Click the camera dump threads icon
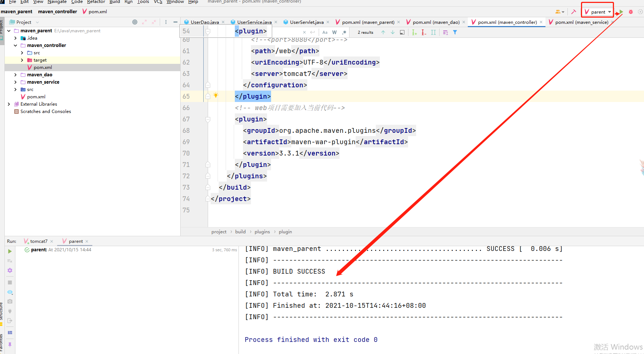 10,301
